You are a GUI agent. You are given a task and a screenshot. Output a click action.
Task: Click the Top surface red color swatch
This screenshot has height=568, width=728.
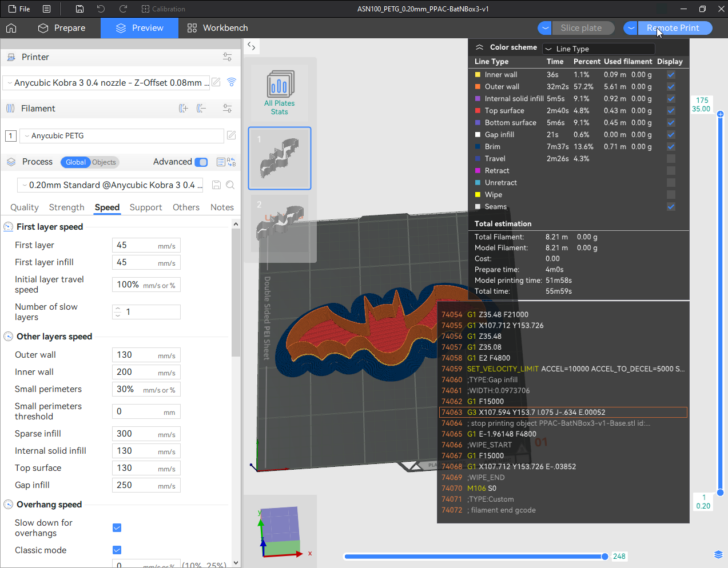click(477, 111)
